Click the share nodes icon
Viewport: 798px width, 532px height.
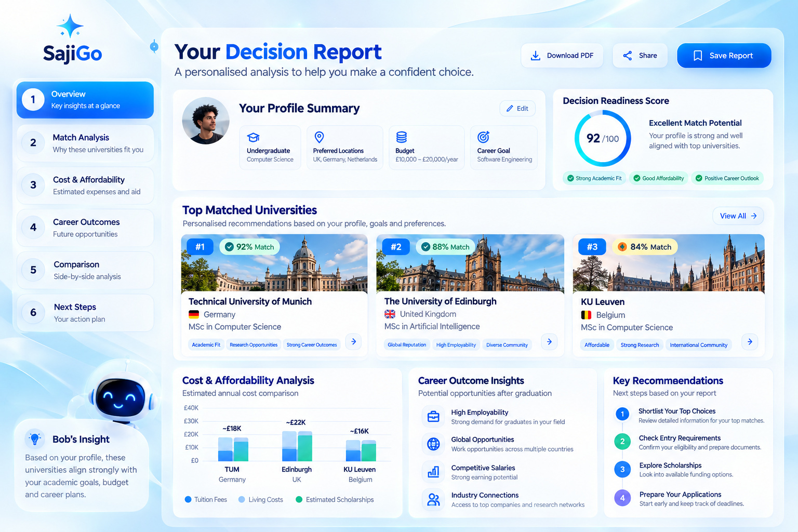(x=628, y=56)
